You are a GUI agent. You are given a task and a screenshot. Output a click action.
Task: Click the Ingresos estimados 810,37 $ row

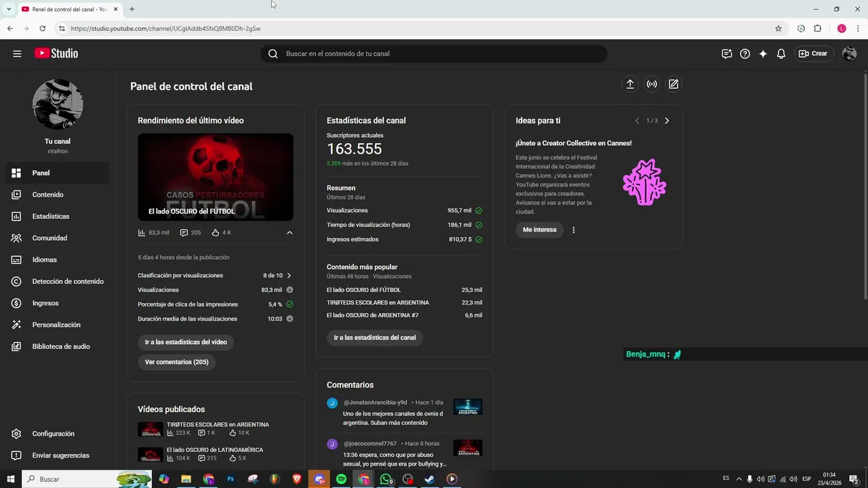click(x=404, y=239)
